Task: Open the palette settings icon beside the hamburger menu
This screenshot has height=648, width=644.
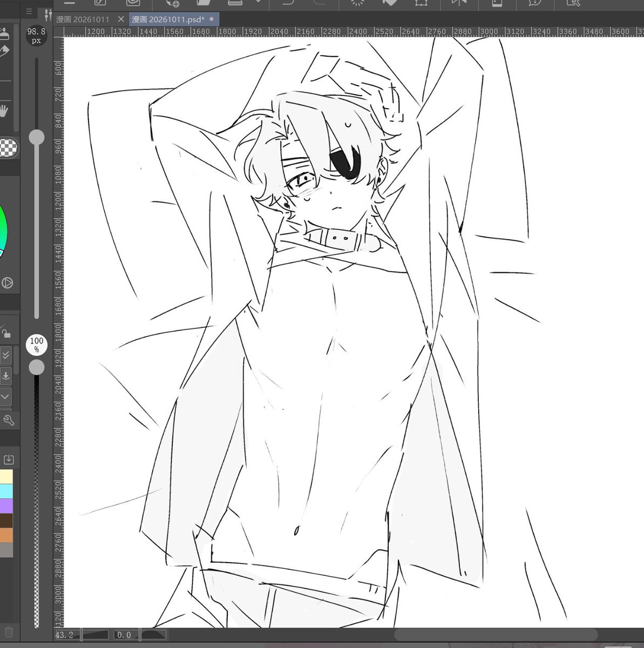Action: coord(48,15)
